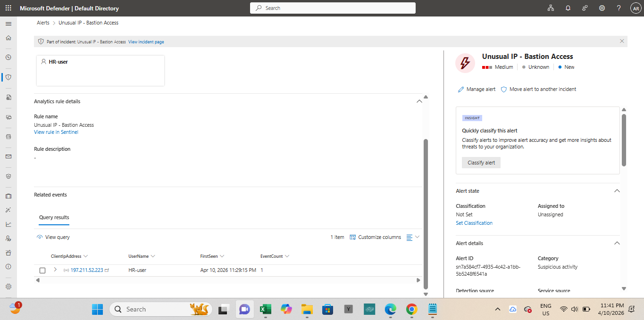Open Excel from the taskbar

[265, 309]
